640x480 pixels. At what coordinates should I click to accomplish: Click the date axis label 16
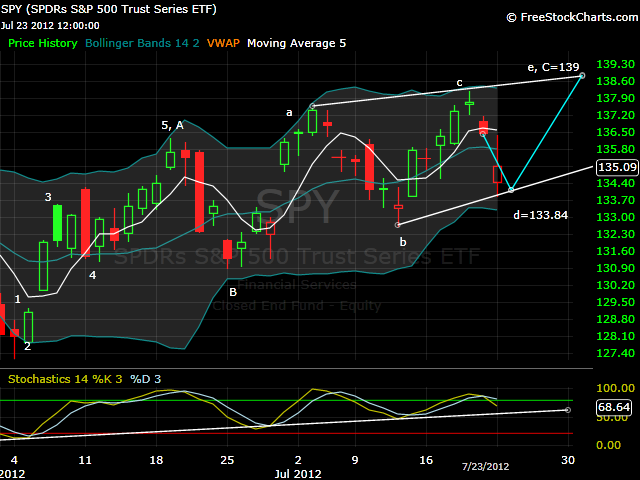[426, 460]
